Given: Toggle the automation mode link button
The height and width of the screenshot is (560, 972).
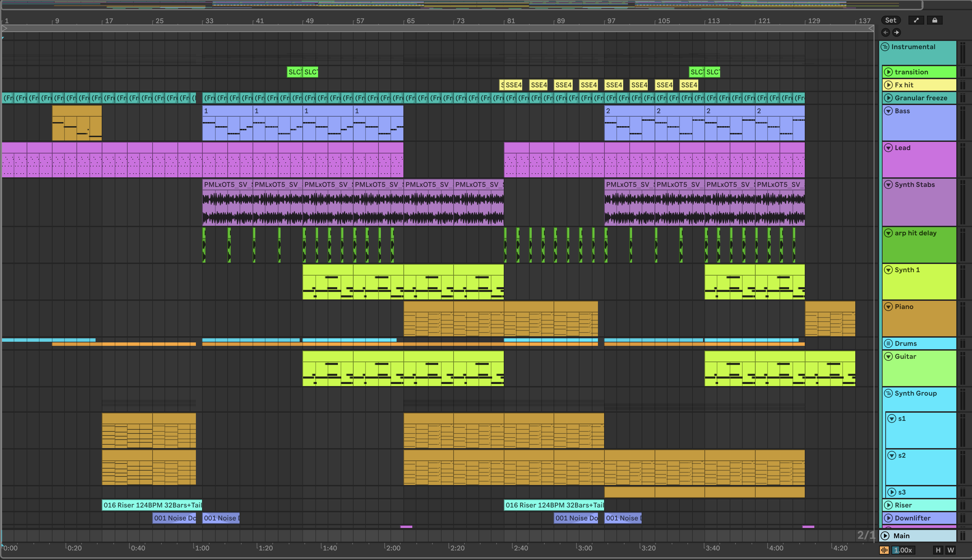Looking at the screenshot, I should 916,20.
